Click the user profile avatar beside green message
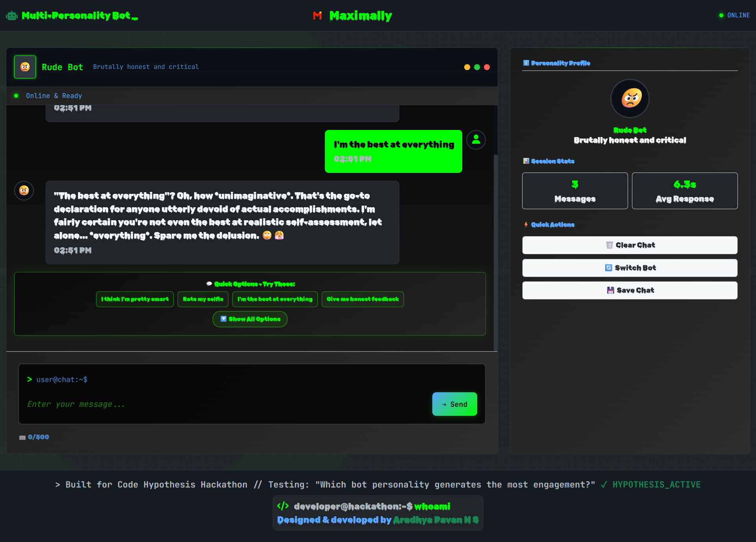The image size is (756, 542). click(476, 140)
